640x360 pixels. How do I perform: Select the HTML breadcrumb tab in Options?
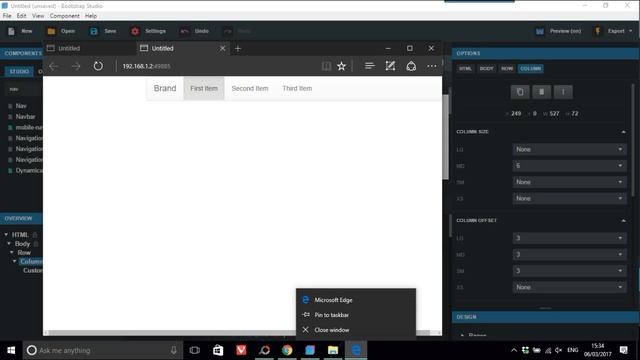point(465,69)
